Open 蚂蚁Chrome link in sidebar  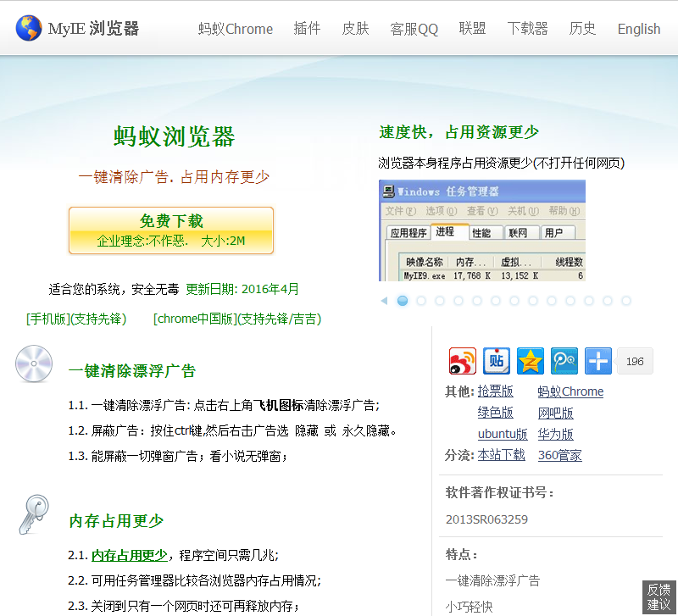570,391
